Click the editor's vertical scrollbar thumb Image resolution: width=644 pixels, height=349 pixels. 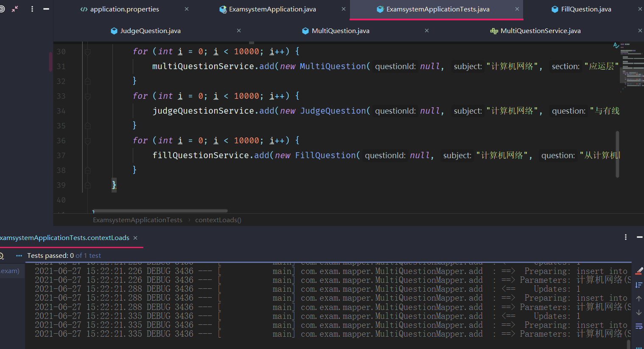pos(617,154)
